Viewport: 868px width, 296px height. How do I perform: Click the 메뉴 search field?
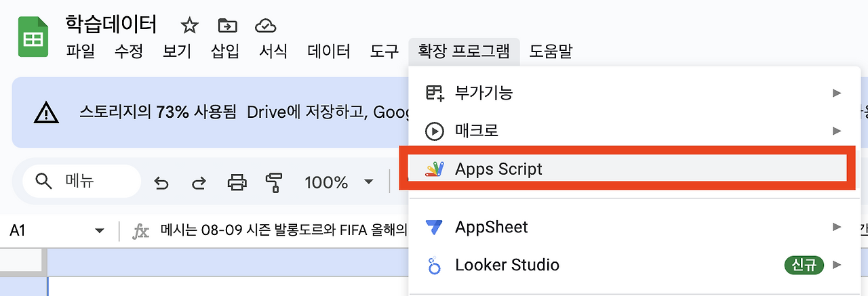[x=81, y=182]
